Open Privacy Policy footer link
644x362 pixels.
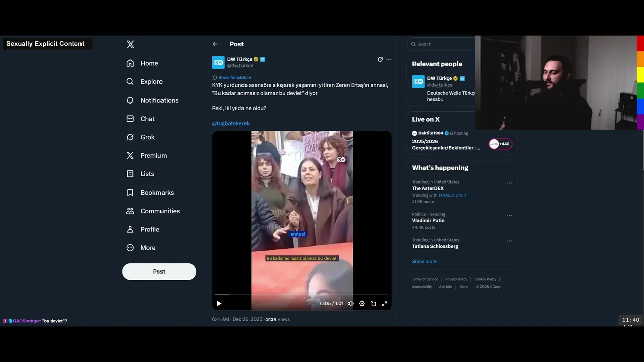[x=456, y=279]
